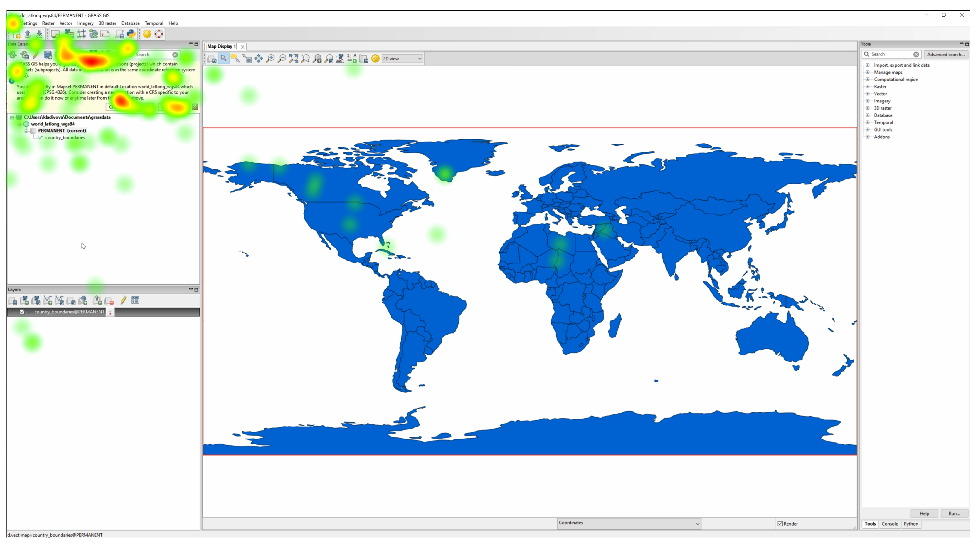Click the Advanced search... button
980x546 pixels.
coord(946,54)
